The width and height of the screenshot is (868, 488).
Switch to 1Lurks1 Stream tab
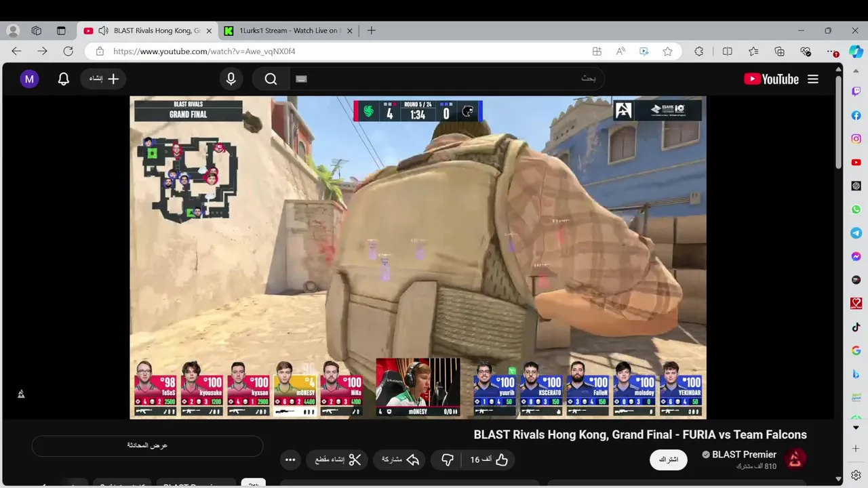coord(288,30)
